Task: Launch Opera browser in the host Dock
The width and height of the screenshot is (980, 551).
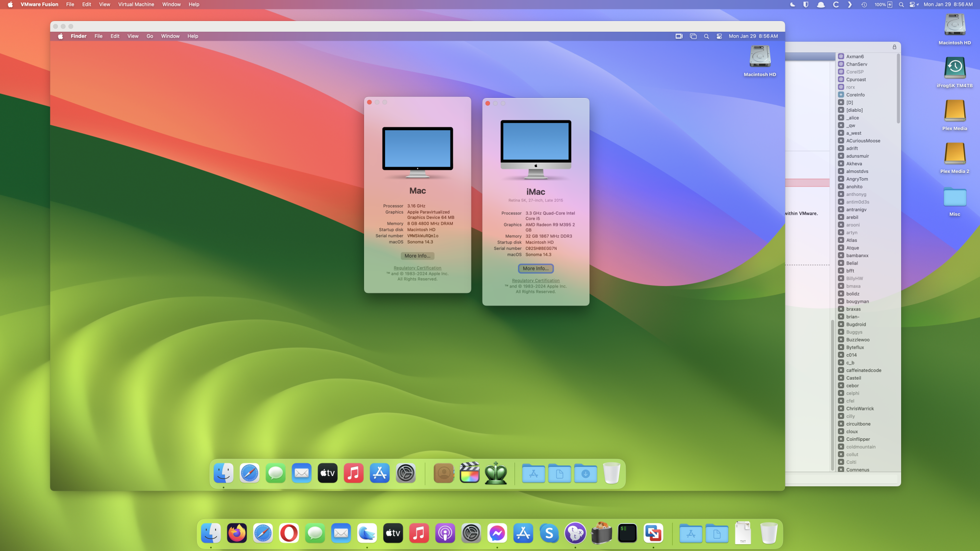Action: point(289,533)
